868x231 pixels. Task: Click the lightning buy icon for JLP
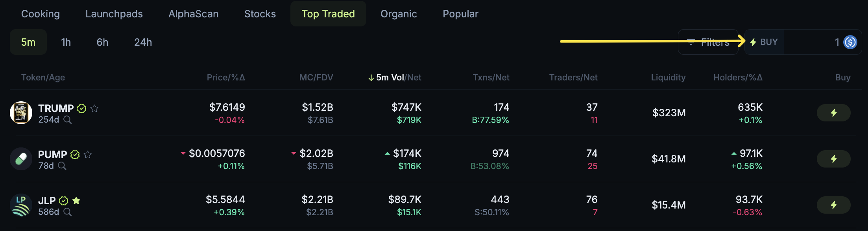pos(833,205)
